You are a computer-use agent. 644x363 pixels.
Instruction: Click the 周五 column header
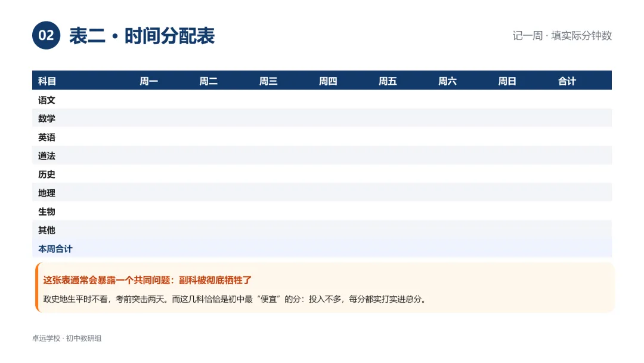(388, 81)
